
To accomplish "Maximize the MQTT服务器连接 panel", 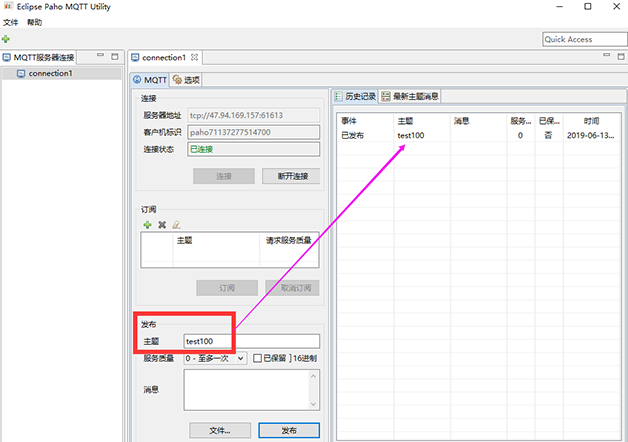I will click(x=114, y=57).
